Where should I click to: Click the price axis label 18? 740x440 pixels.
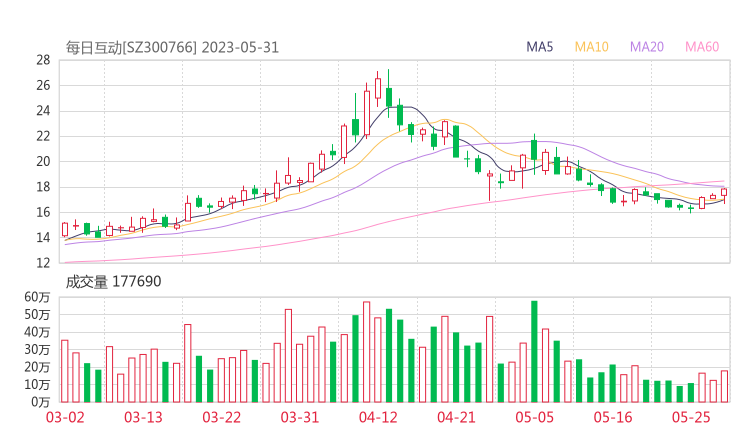(x=43, y=187)
